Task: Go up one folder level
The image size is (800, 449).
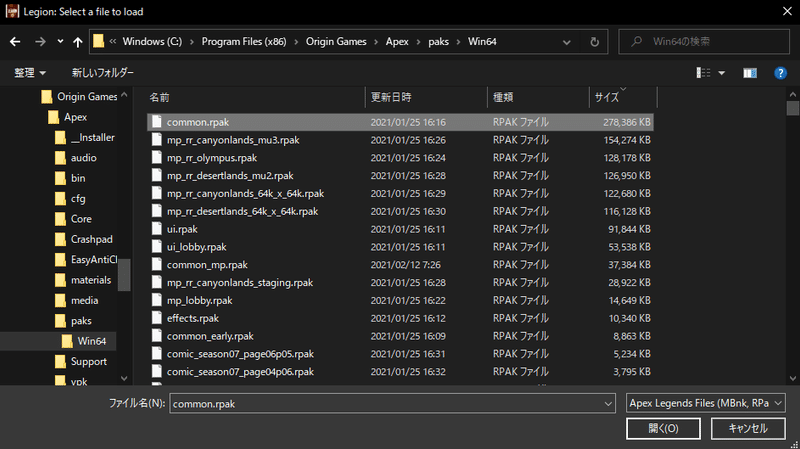Action: coord(78,42)
